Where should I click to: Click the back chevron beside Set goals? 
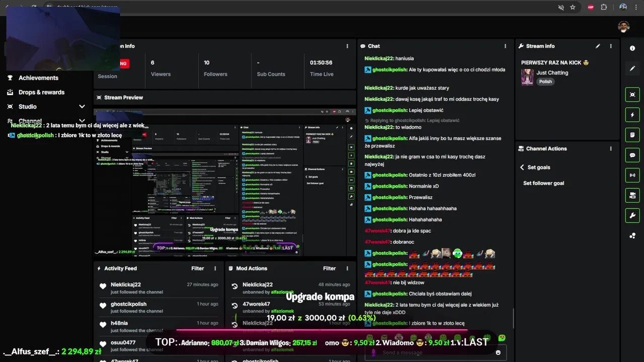[522, 167]
